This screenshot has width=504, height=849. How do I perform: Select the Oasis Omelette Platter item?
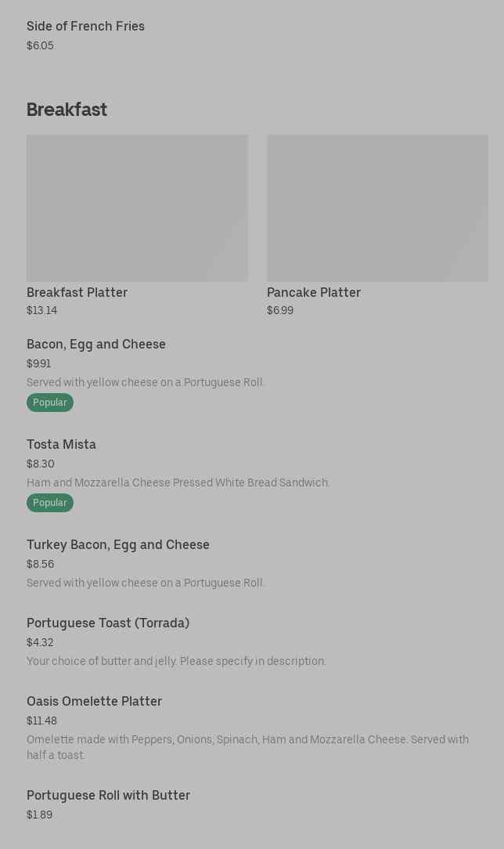(94, 701)
